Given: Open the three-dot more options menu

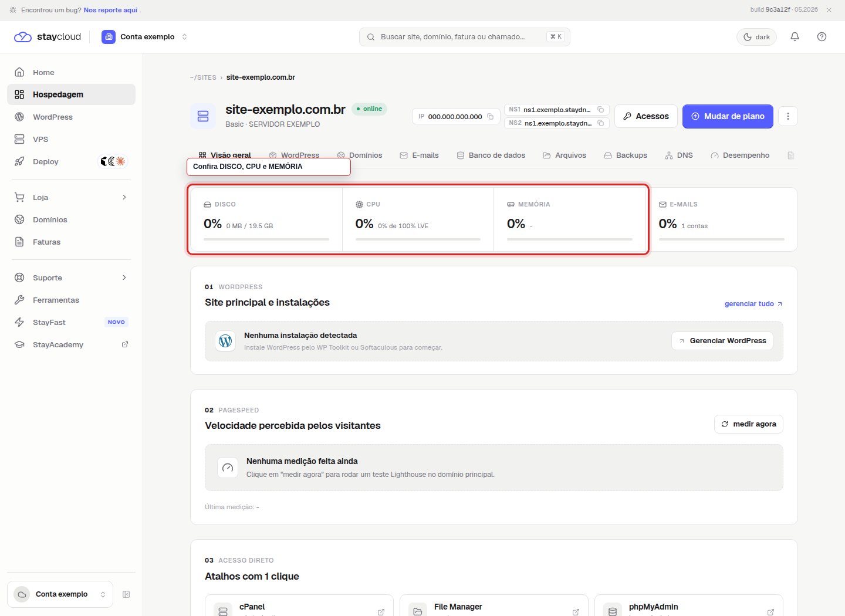Looking at the screenshot, I should 788,116.
